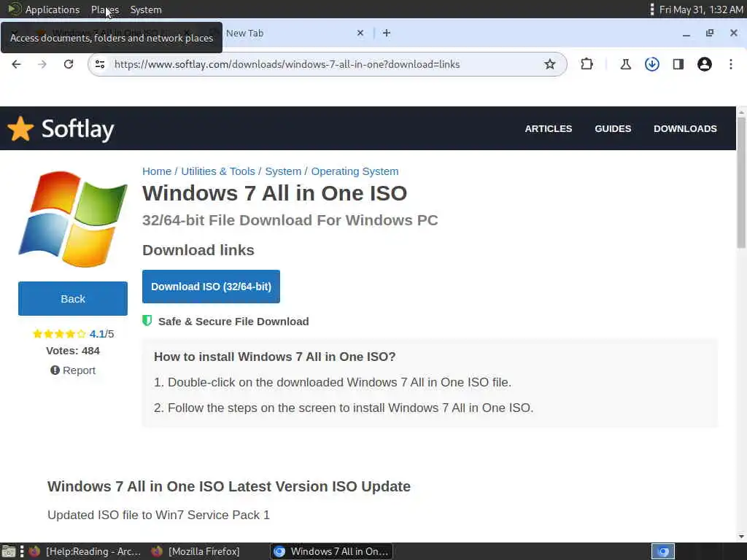Close the New Tab tab

360,33
